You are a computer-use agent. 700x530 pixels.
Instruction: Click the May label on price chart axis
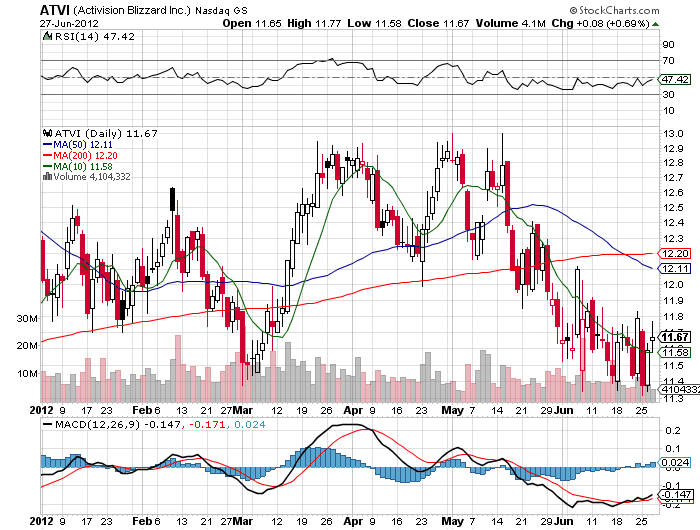(452, 410)
